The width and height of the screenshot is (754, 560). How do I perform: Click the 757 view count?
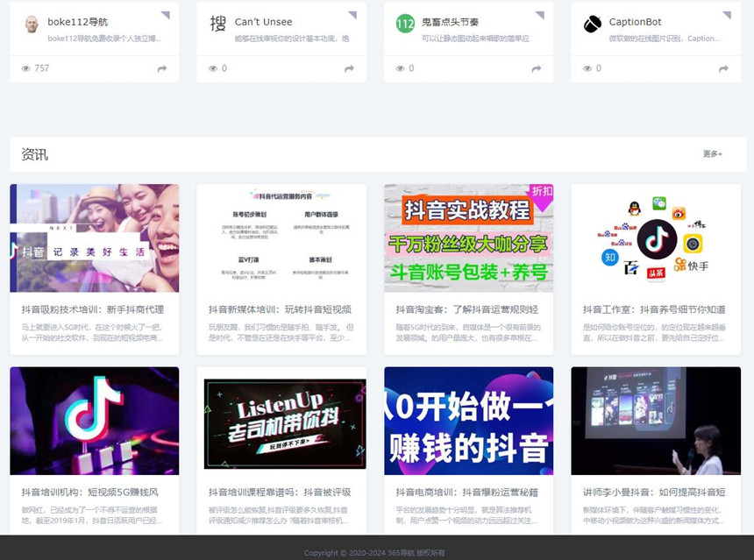42,68
